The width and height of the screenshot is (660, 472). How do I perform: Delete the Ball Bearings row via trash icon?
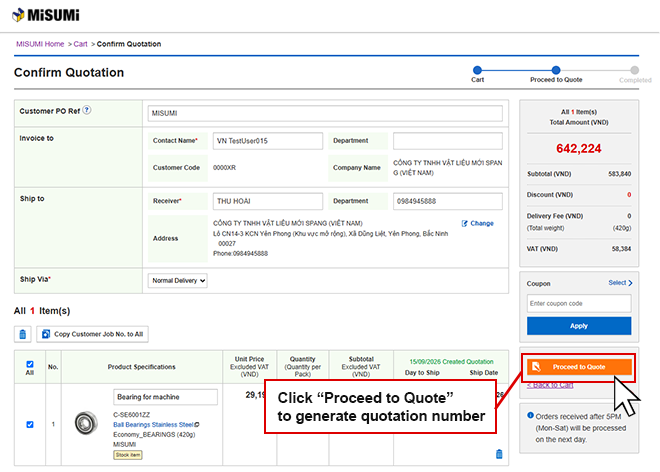click(x=499, y=454)
